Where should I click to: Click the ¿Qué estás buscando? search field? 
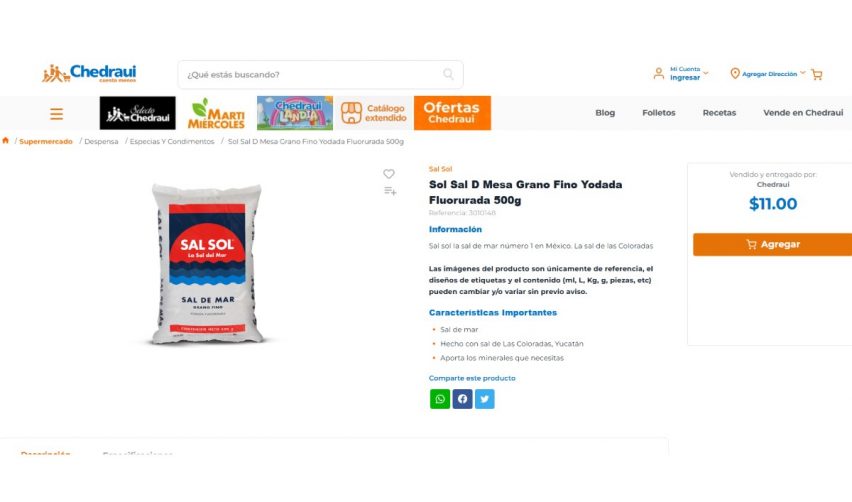321,74
